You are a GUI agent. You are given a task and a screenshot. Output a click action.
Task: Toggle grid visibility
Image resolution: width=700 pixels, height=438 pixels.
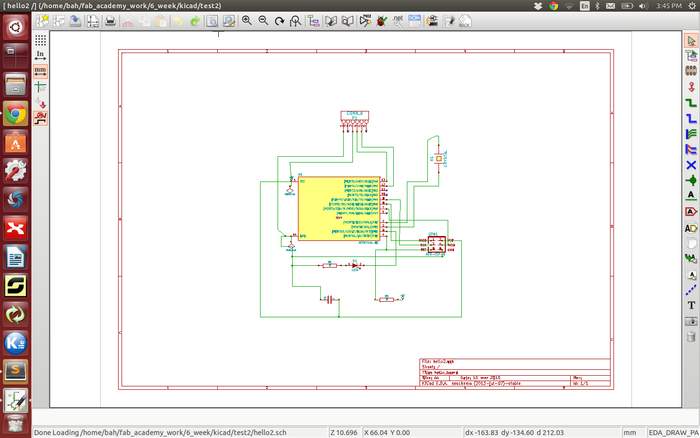pyautogui.click(x=41, y=40)
